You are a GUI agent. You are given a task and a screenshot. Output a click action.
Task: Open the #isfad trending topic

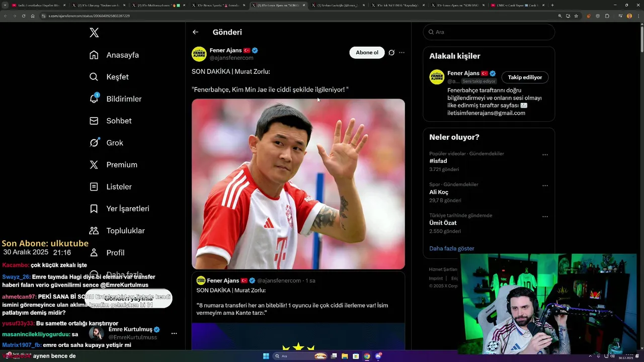tap(438, 161)
